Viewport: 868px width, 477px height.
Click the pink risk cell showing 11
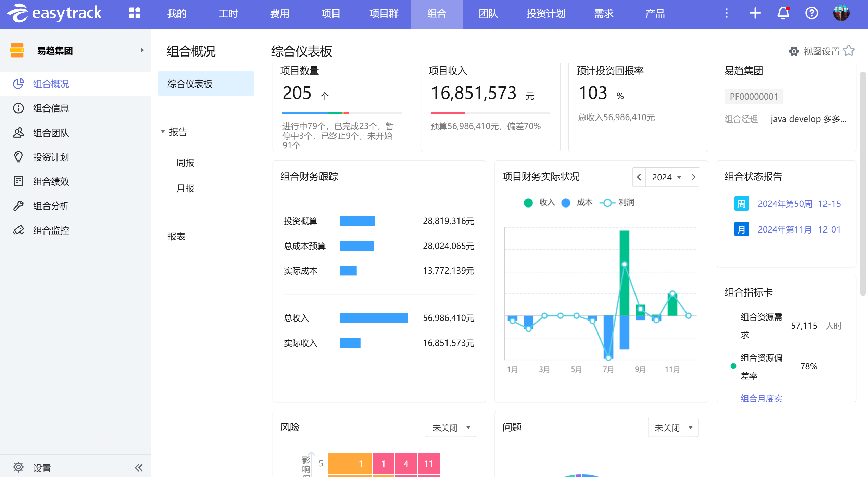pos(428,464)
